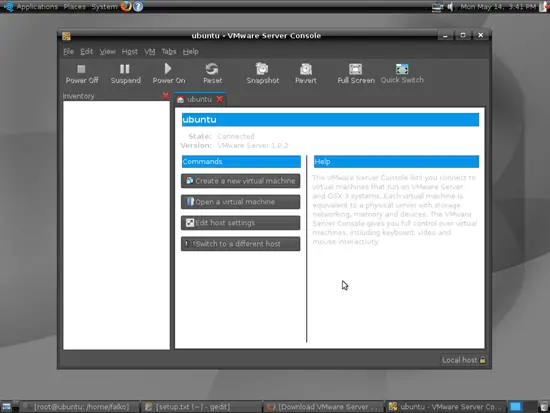This screenshot has width=550, height=413.
Task: Open the Places menu in top panel
Action: [x=74, y=7]
